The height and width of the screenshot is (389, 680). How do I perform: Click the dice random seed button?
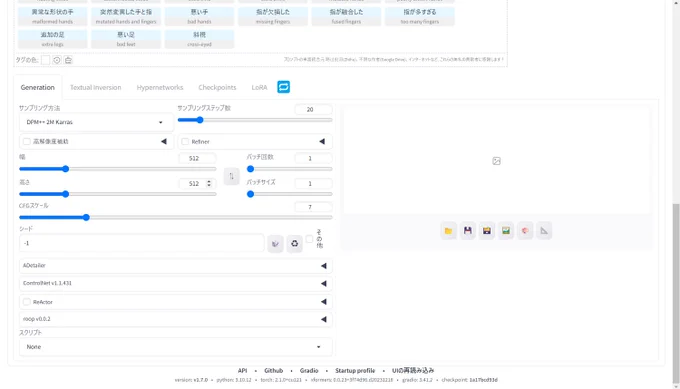click(x=275, y=244)
